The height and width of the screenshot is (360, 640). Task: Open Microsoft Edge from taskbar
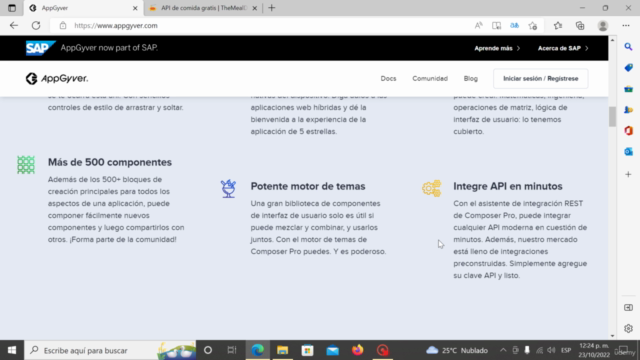click(258, 350)
